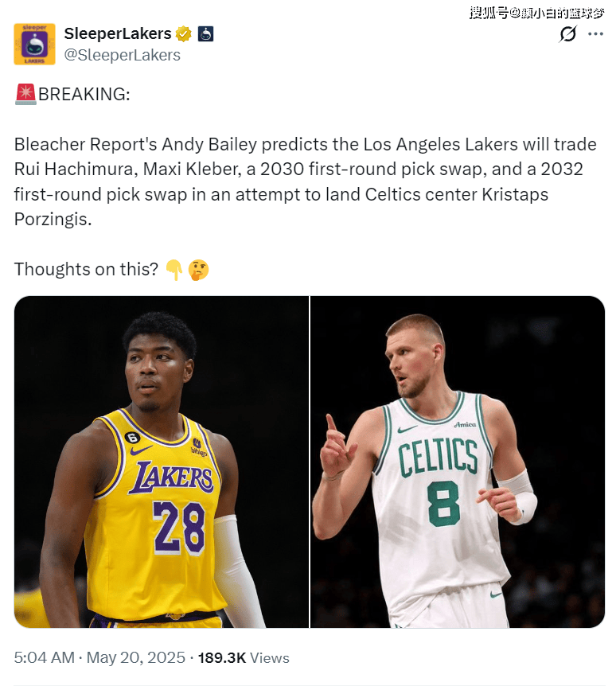
Task: Click the Kristaps Porzingis tweet paragraph
Action: (x=306, y=181)
